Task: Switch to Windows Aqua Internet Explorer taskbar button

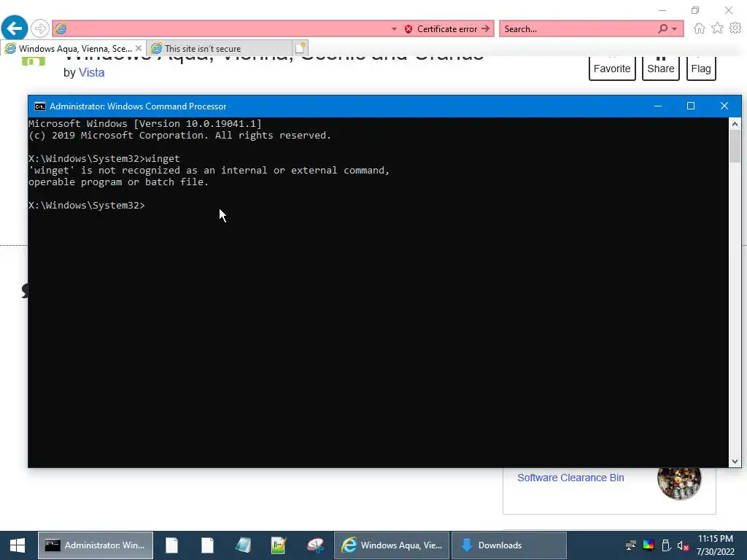Action: (x=392, y=545)
